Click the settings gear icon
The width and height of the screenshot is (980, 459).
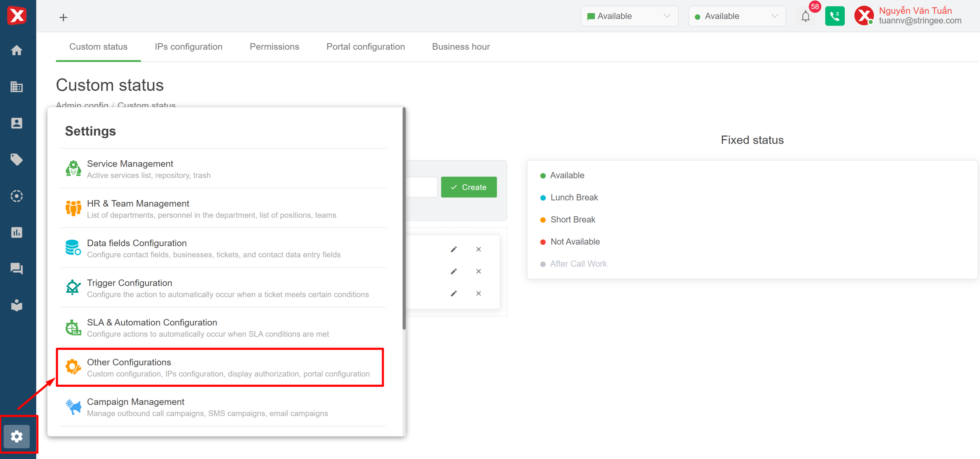[17, 436]
